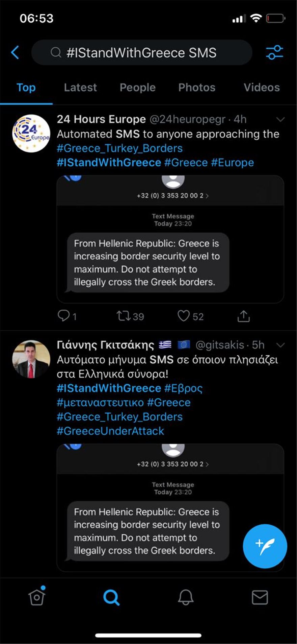
Task: Compose a new tweet
Action: (x=265, y=546)
